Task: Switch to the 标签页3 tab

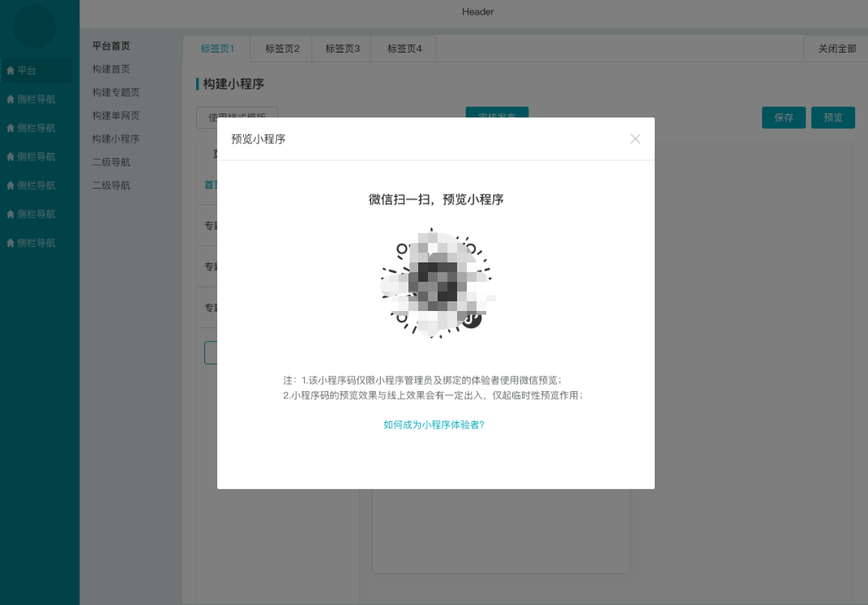Action: tap(342, 49)
